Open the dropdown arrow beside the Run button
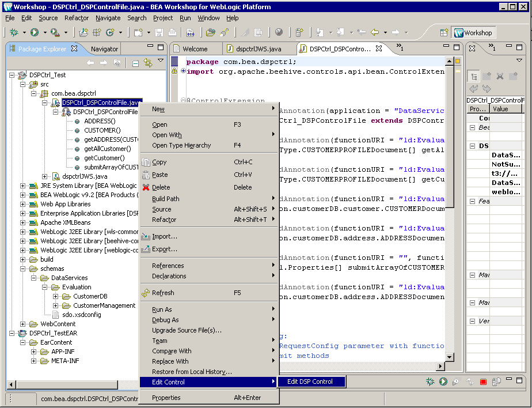 pyautogui.click(x=44, y=33)
